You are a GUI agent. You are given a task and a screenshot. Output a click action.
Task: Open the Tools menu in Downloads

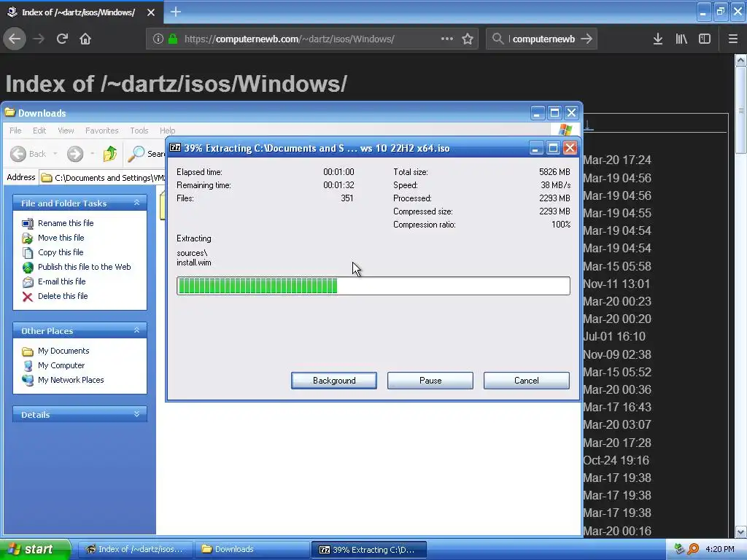pyautogui.click(x=139, y=131)
